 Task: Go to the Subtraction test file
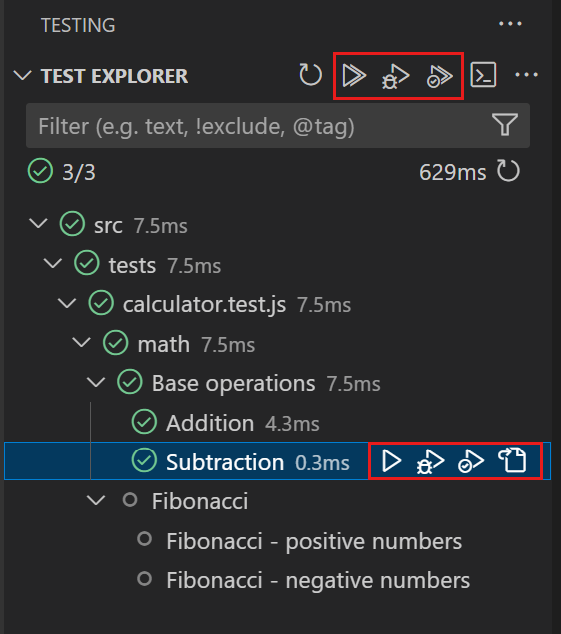(512, 460)
